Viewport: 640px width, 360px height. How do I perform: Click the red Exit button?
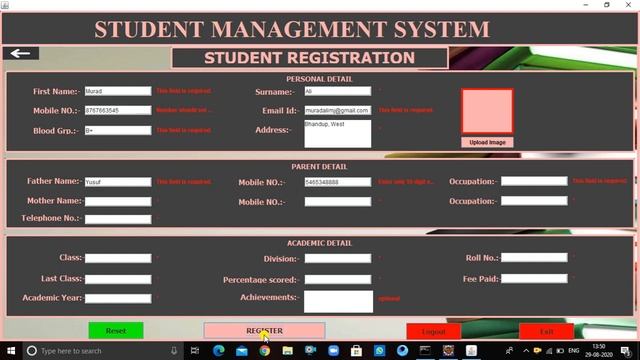point(547,331)
